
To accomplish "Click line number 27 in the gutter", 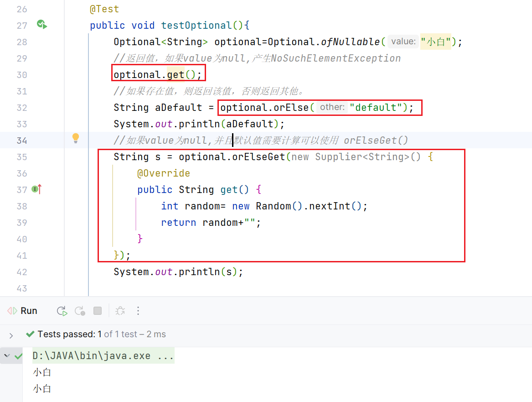I will click(22, 26).
